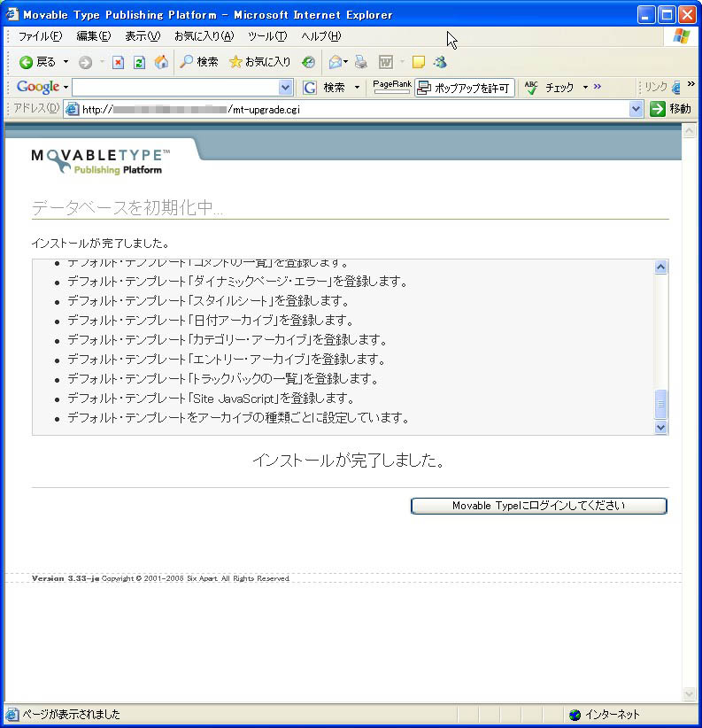Click the log line mentioning 日付アーカイブ

[210, 321]
